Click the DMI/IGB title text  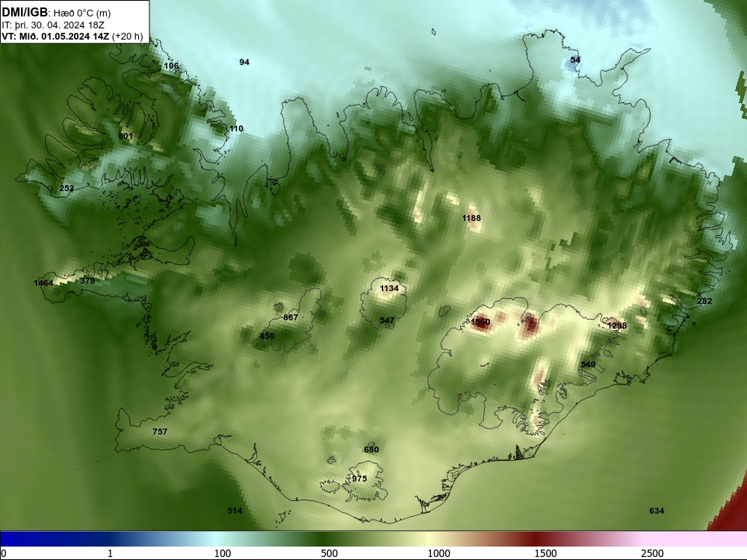point(25,13)
